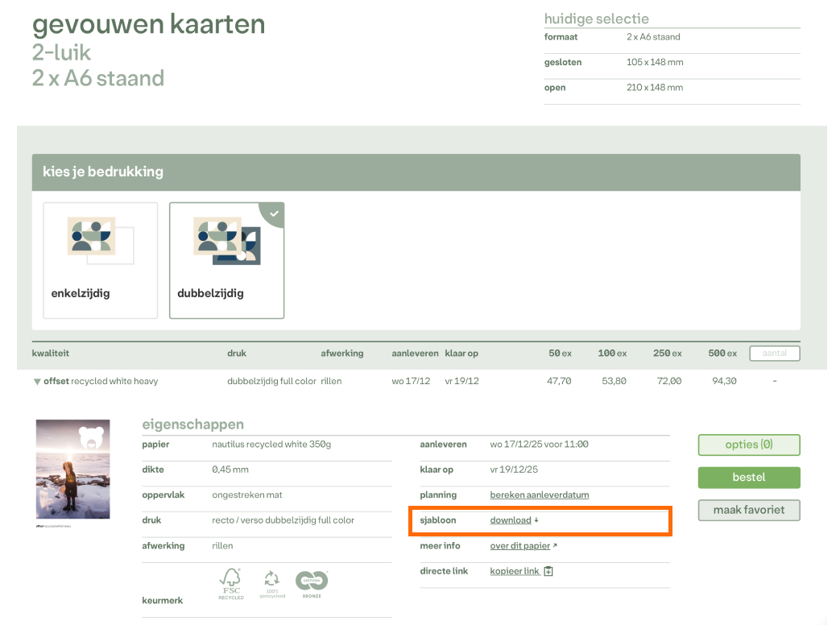Image resolution: width=840 pixels, height=625 pixels.
Task: Click the maak favoriet button
Action: (x=748, y=510)
